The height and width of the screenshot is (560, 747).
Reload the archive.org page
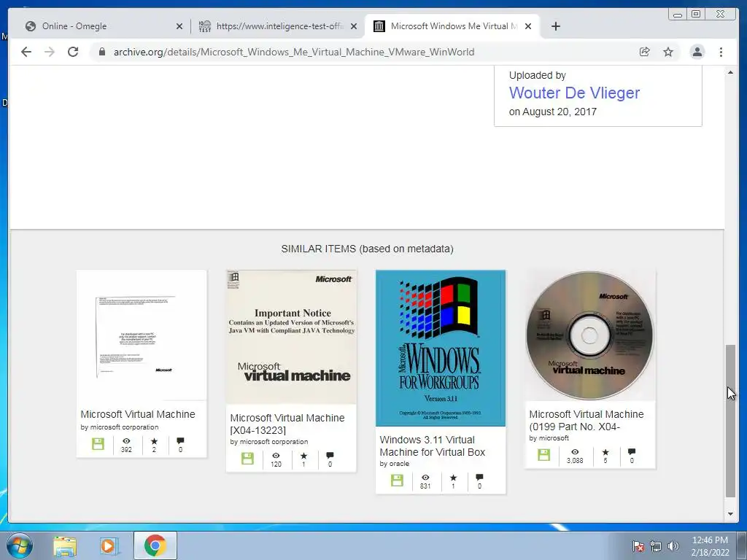click(73, 52)
